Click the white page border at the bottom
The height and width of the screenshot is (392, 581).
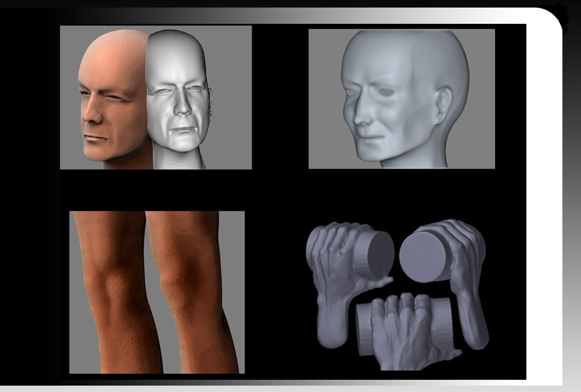[290, 388]
